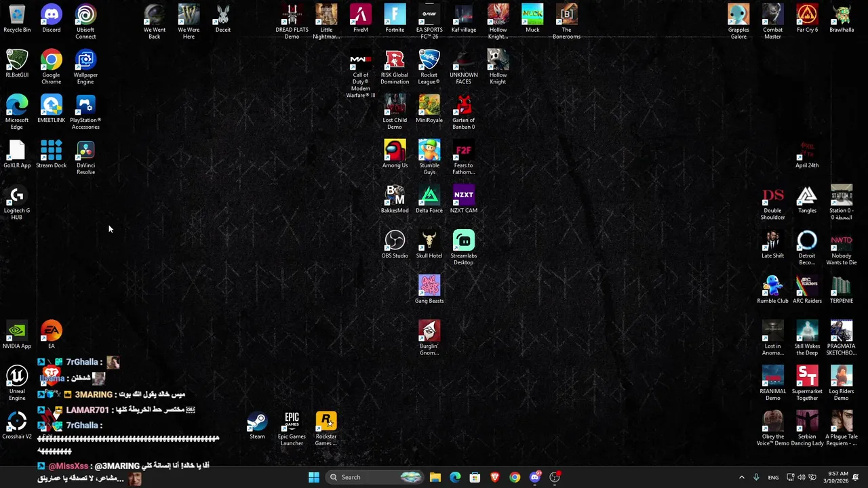Select the Gang Beasts icon
Image resolution: width=868 pixels, height=488 pixels.
(429, 290)
